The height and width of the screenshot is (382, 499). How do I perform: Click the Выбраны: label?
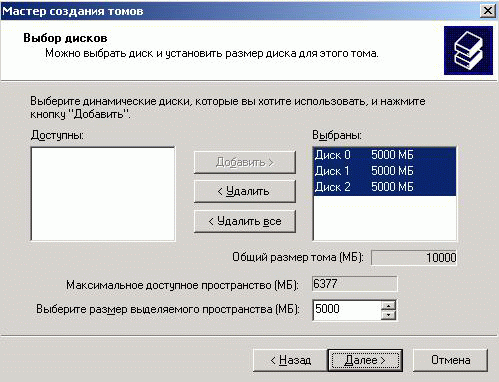coord(337,135)
